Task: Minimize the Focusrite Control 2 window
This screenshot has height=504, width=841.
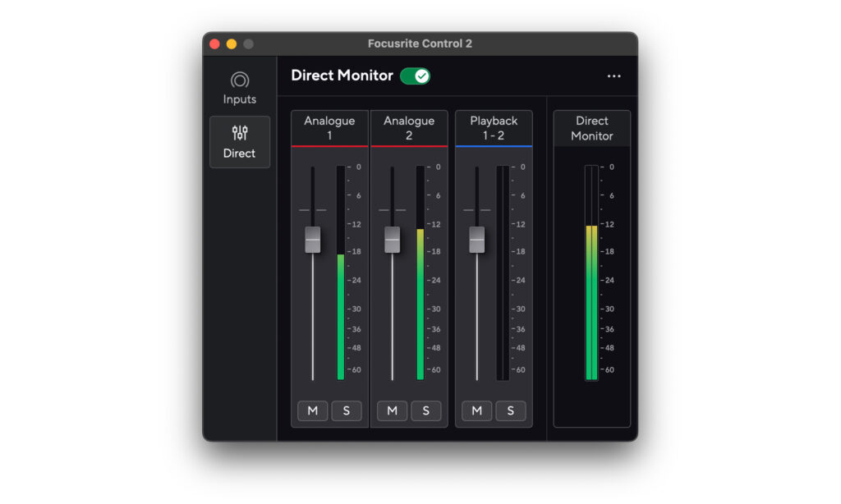Action: (x=232, y=44)
